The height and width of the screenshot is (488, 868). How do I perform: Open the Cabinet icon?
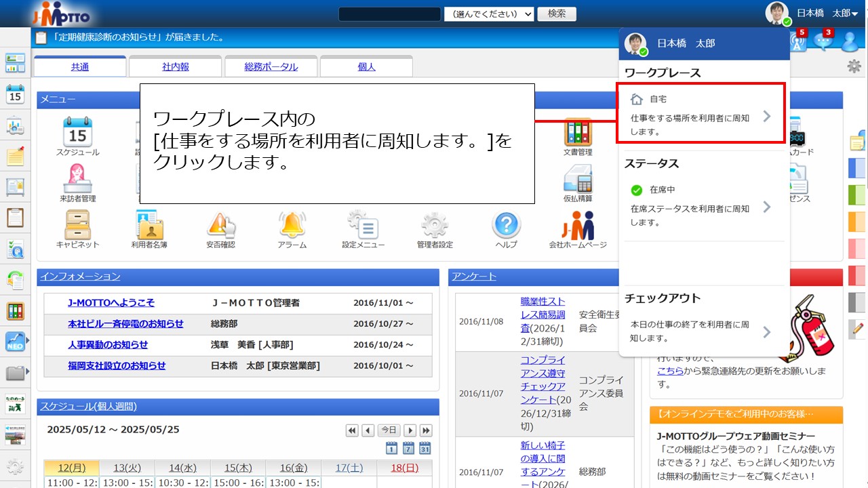coord(77,228)
